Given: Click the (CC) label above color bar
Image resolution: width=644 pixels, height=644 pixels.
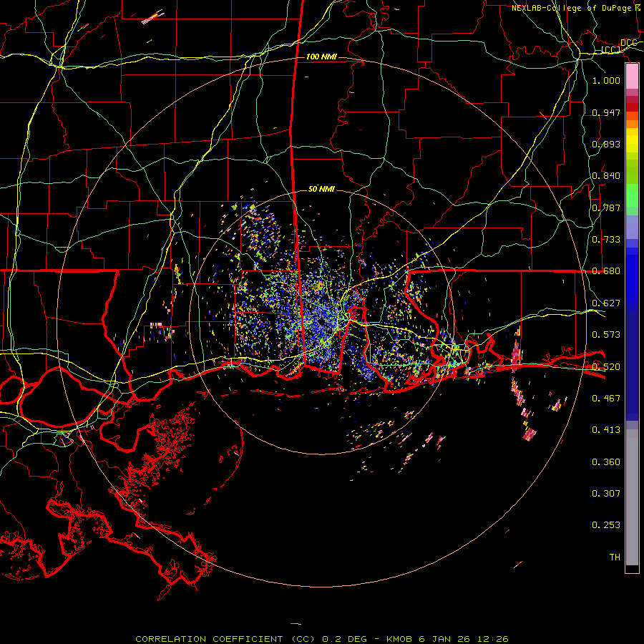Looking at the screenshot, I should 611,50.
